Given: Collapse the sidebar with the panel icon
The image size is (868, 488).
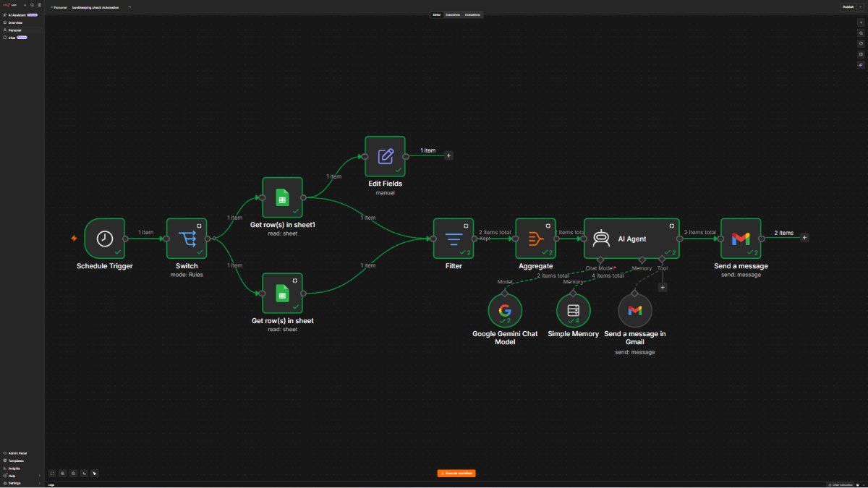Looking at the screenshot, I should pyautogui.click(x=40, y=5).
